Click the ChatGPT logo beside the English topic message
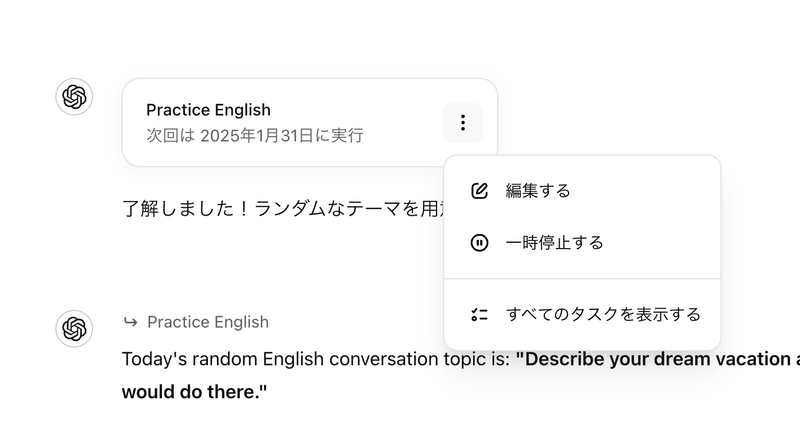 point(74,328)
